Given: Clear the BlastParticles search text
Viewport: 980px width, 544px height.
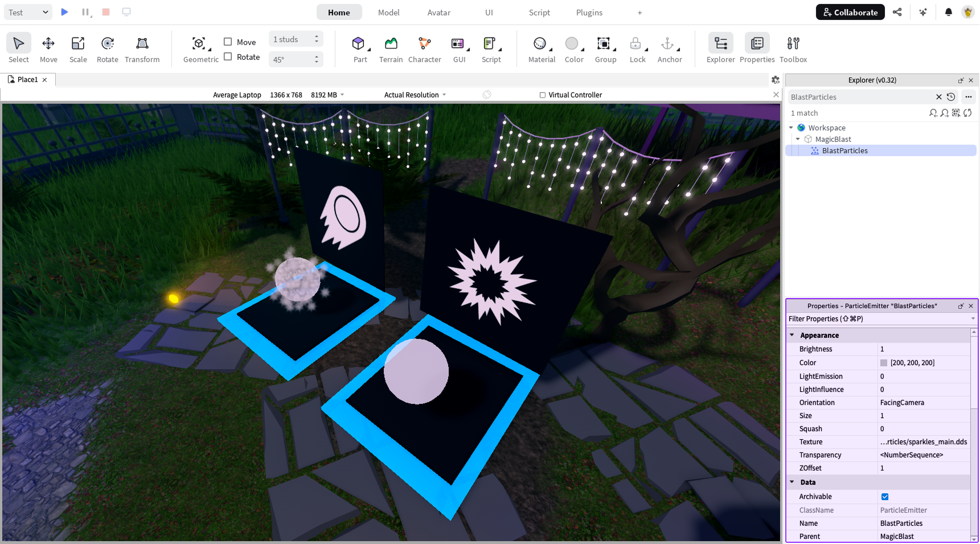Looking at the screenshot, I should point(939,97).
